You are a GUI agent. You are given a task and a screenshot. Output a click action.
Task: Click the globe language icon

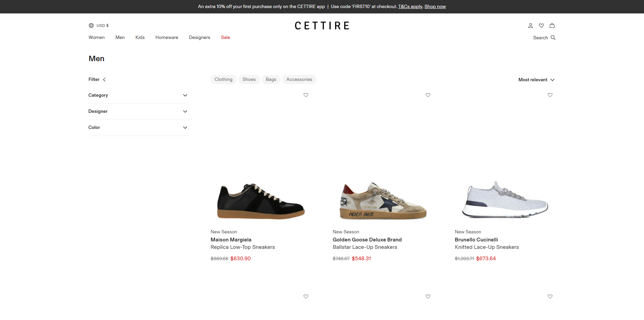91,26
